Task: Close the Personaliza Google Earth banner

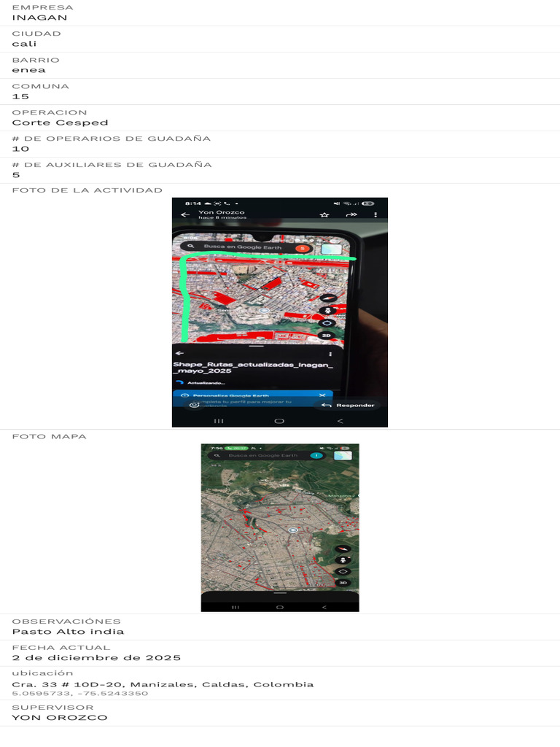Action: click(x=322, y=395)
